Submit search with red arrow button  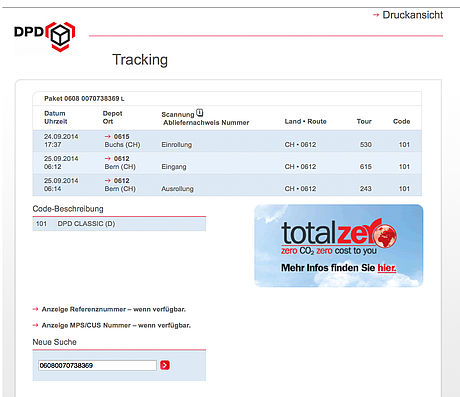tap(165, 365)
